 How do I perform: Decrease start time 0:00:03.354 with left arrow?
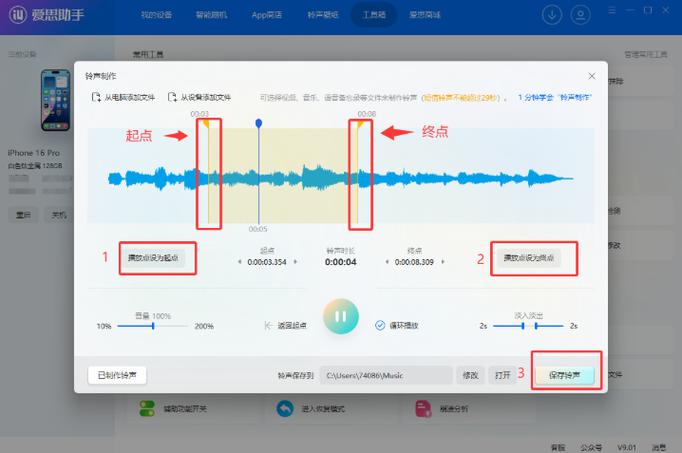point(240,262)
